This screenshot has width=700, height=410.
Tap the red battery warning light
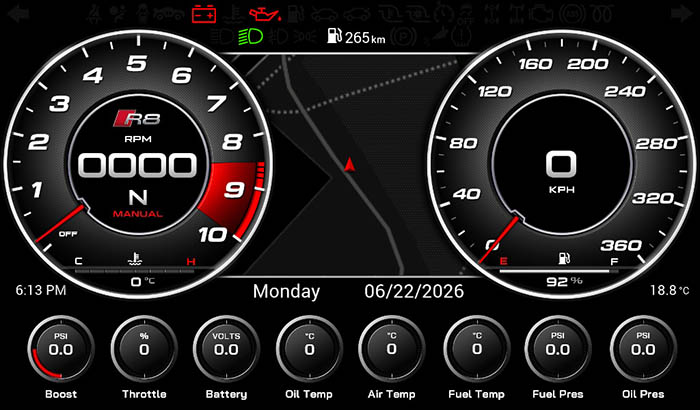pyautogui.click(x=204, y=14)
